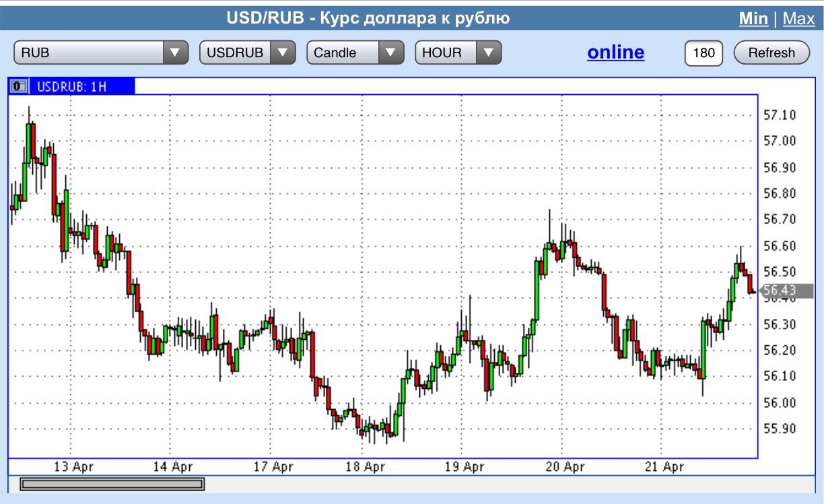This screenshot has height=504, width=824.
Task: Click the USD/RUB chart title text
Action: 368,18
